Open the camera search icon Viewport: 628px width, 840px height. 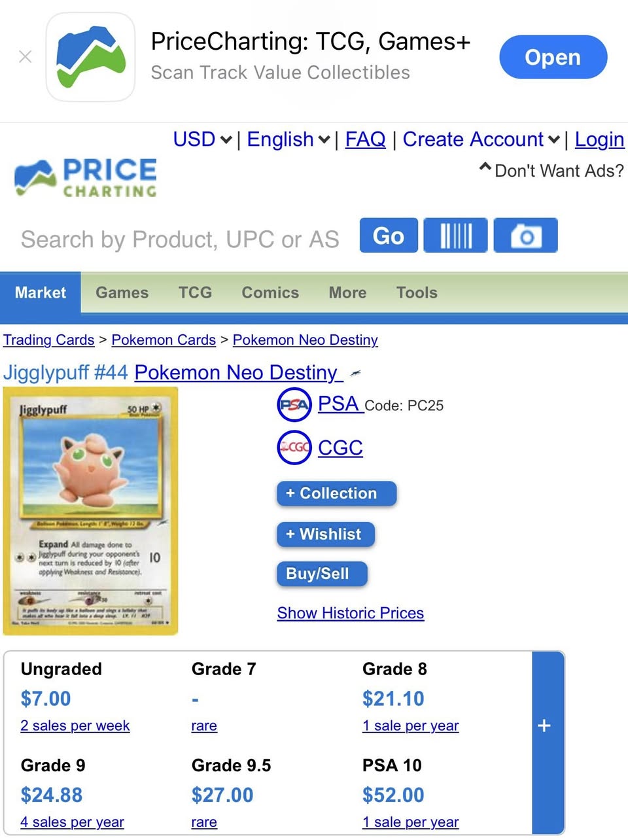pyautogui.click(x=525, y=236)
